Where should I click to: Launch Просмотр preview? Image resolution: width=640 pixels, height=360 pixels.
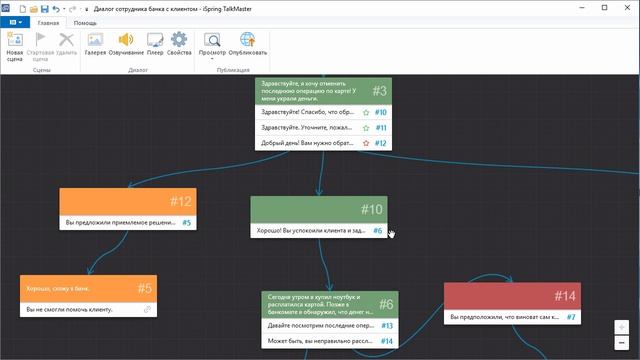[212, 43]
